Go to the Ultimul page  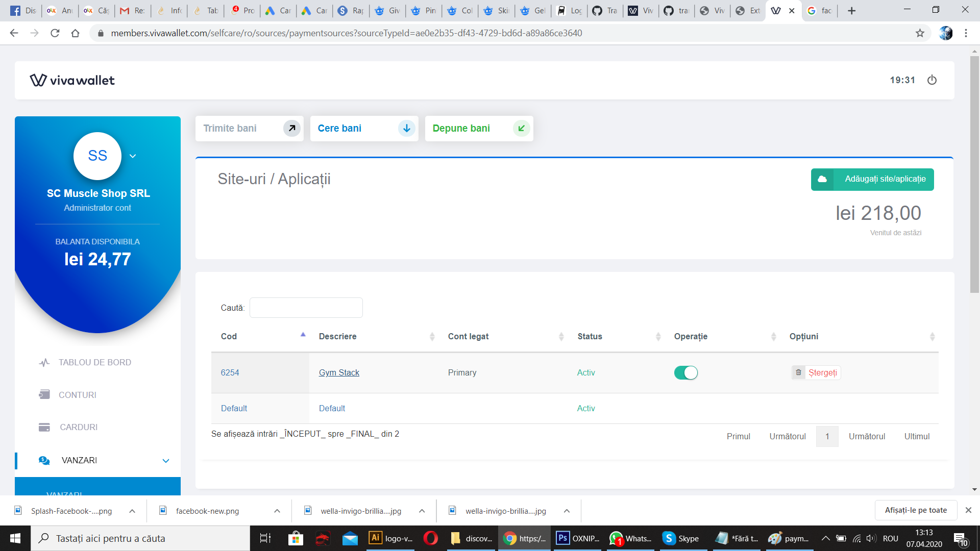[x=917, y=436]
